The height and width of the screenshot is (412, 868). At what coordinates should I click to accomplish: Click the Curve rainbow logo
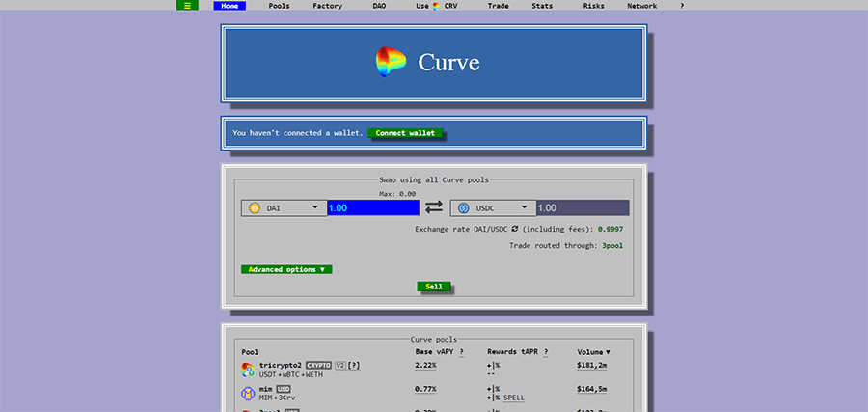pos(391,62)
